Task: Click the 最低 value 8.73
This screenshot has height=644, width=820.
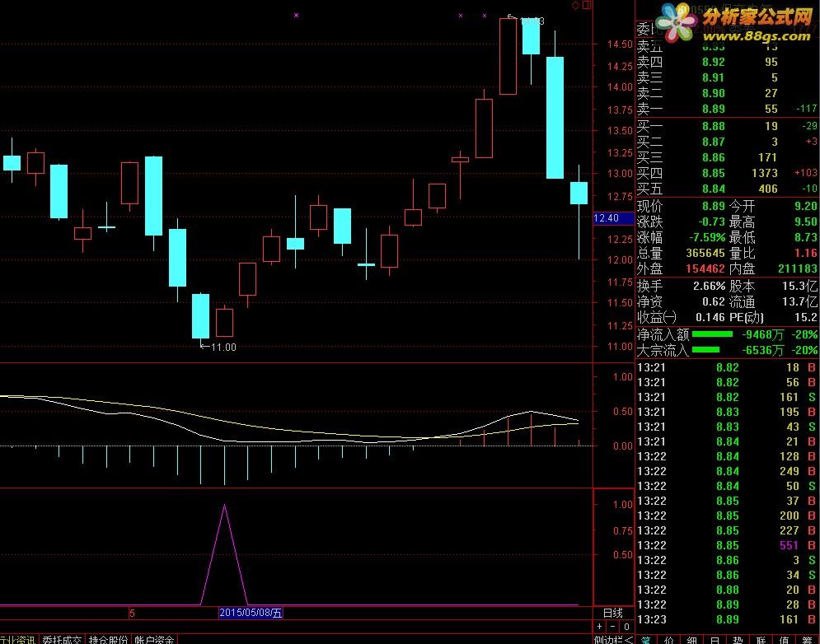Action: [x=806, y=237]
